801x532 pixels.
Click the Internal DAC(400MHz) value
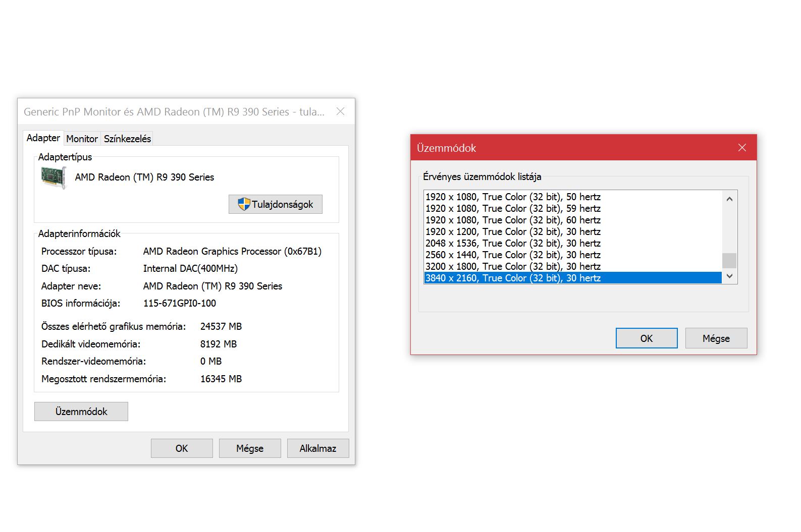point(190,268)
